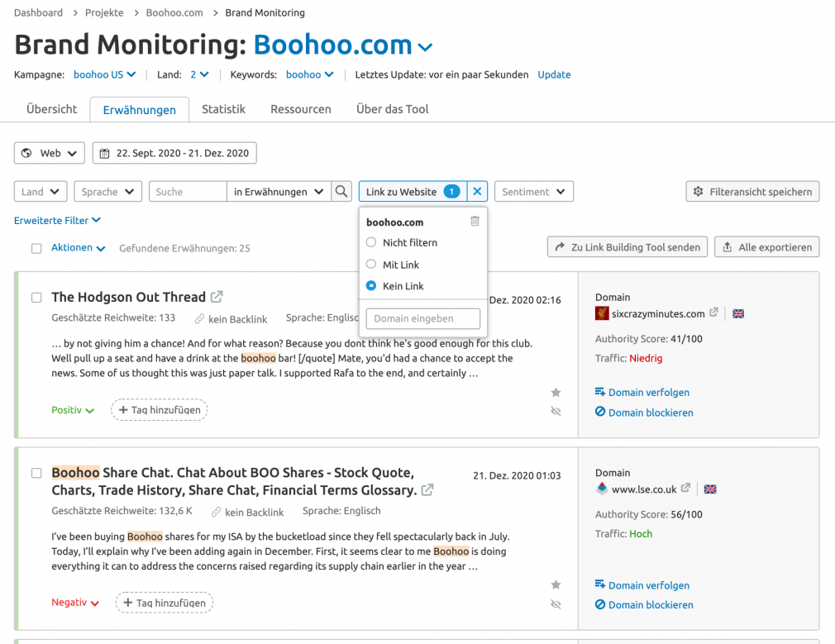This screenshot has height=644, width=835.
Task: Follow domain sixcrazyminutes.com via Domain verfolgen
Action: (642, 393)
